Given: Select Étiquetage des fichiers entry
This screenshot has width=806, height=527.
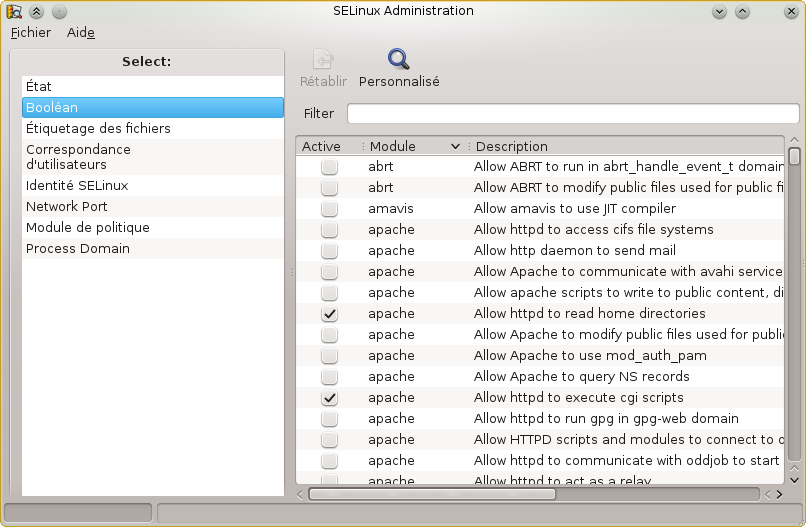Looking at the screenshot, I should 153,129.
